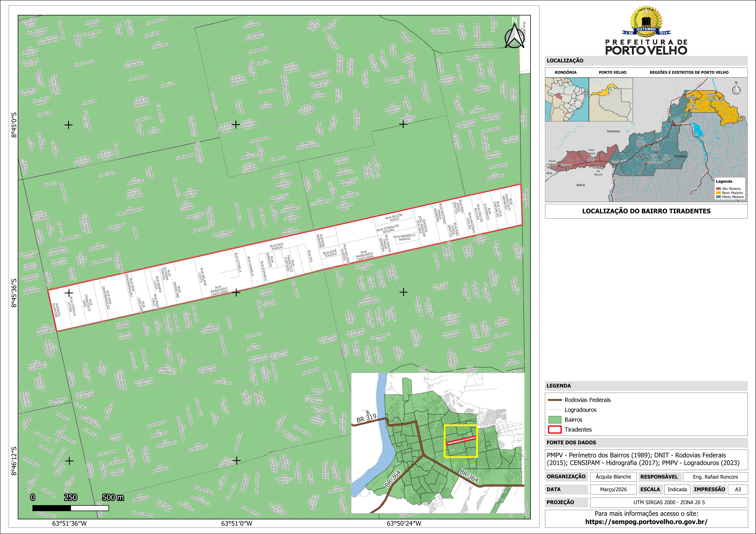Select the green Bairros legend swatch
The image size is (756, 534).
tap(555, 420)
